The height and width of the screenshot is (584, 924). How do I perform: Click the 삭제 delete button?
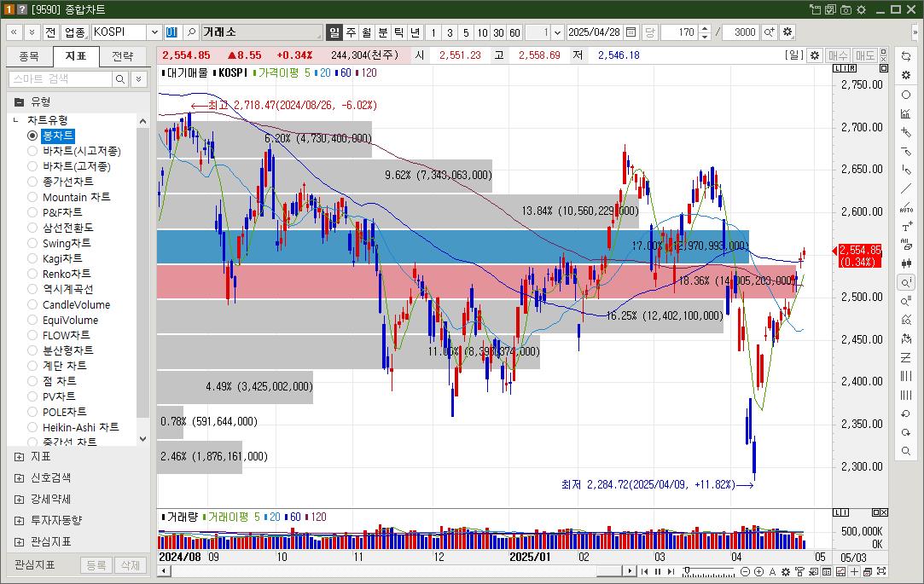(131, 565)
